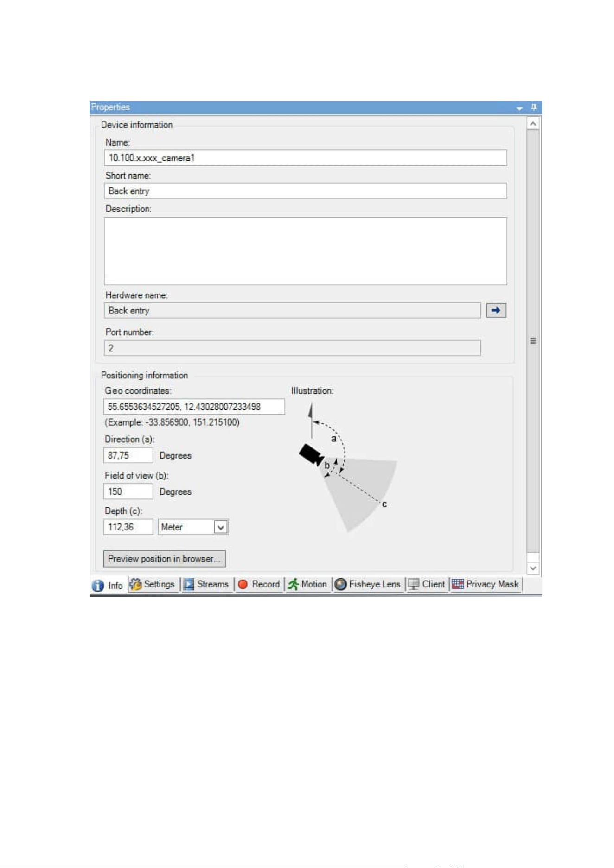Click the Hardware name field
The width and height of the screenshot is (614, 868).
[x=292, y=311]
